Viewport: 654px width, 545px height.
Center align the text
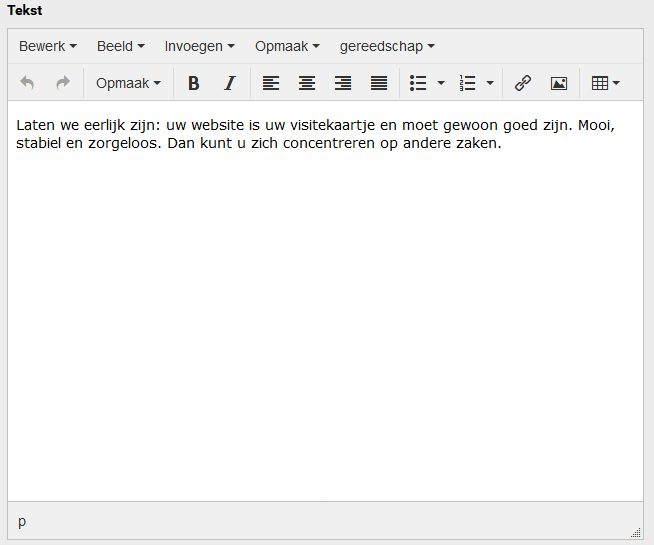307,83
